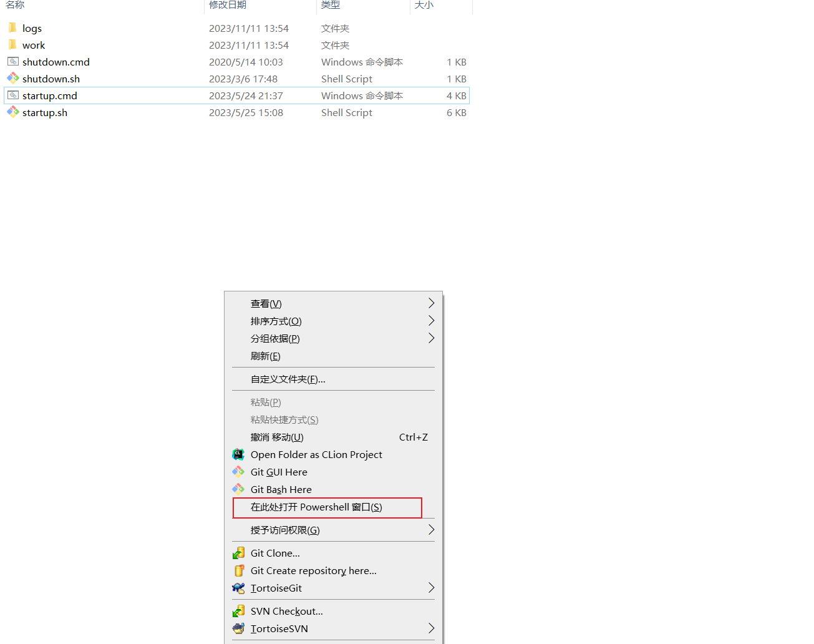The height and width of the screenshot is (644, 814).
Task: Click the logs folder icon
Action: [x=12, y=27]
